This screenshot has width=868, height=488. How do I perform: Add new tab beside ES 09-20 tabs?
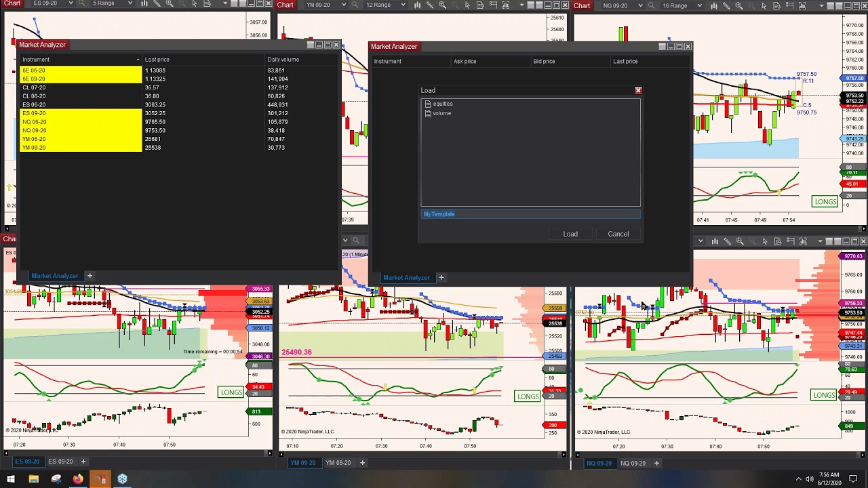tap(83, 462)
